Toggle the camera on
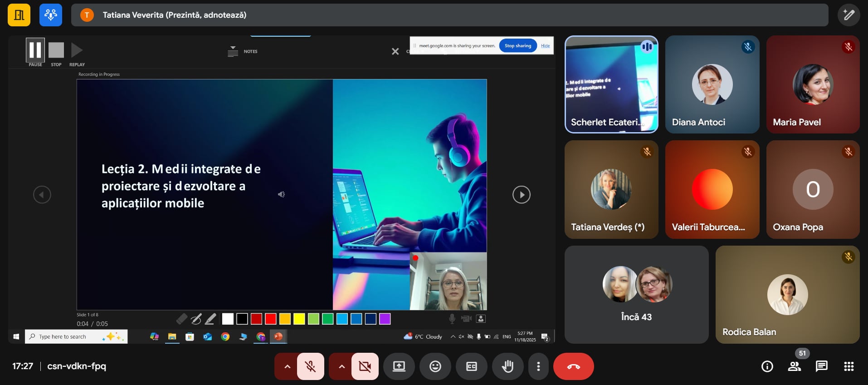Screen dimensions: 868x385 365,366
